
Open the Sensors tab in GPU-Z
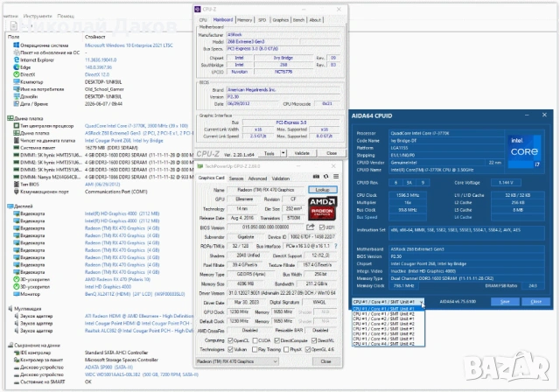click(236, 178)
